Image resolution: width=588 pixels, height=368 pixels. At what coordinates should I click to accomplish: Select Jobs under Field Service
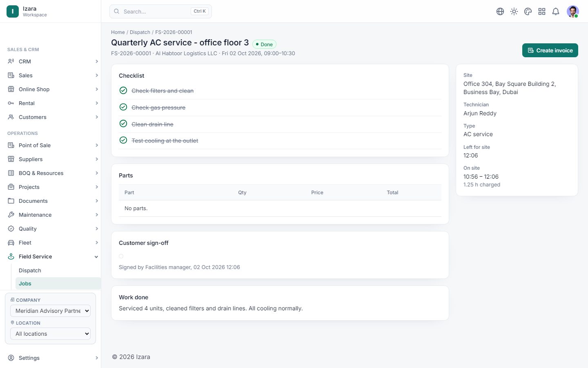pyautogui.click(x=58, y=283)
